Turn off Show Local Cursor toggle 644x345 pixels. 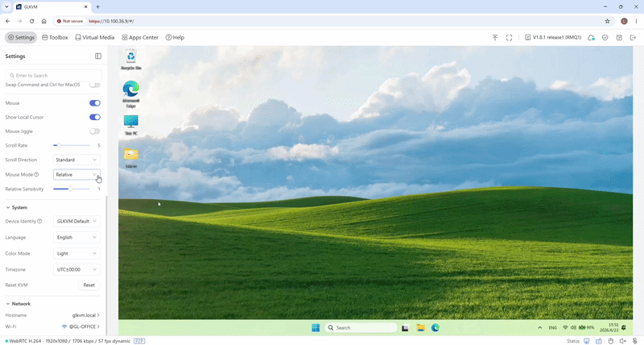tap(95, 117)
